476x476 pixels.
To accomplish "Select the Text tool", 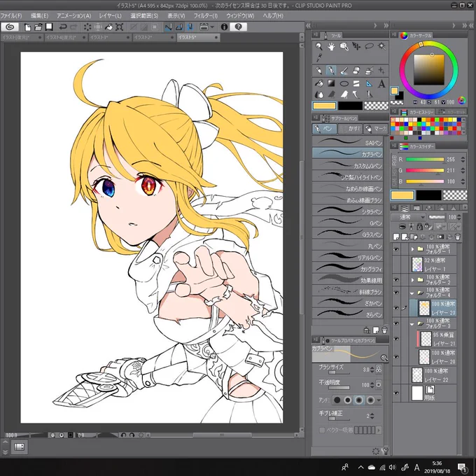I will coord(381,83).
